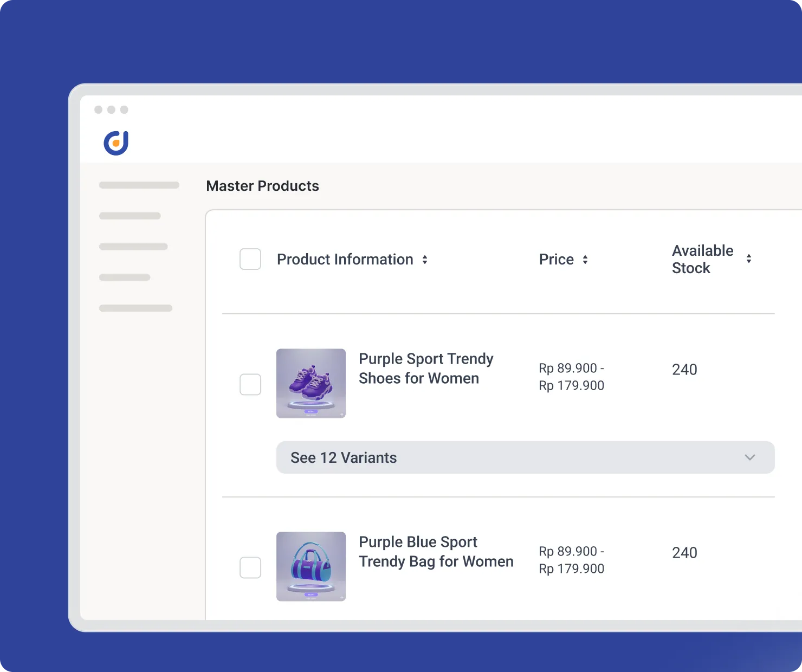This screenshot has height=672, width=802.
Task: Check the Purple Sport Trendy Shoes row checkbox
Action: coord(250,384)
